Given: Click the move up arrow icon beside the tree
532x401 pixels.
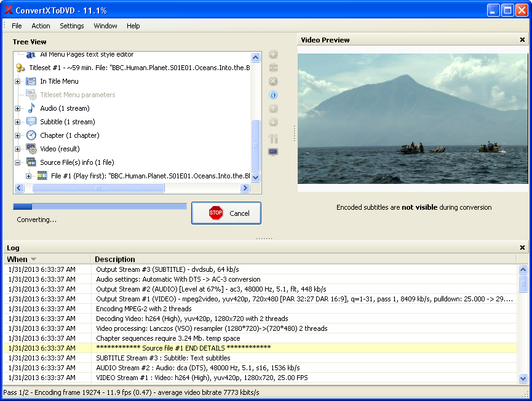Looking at the screenshot, I should pos(273,109).
